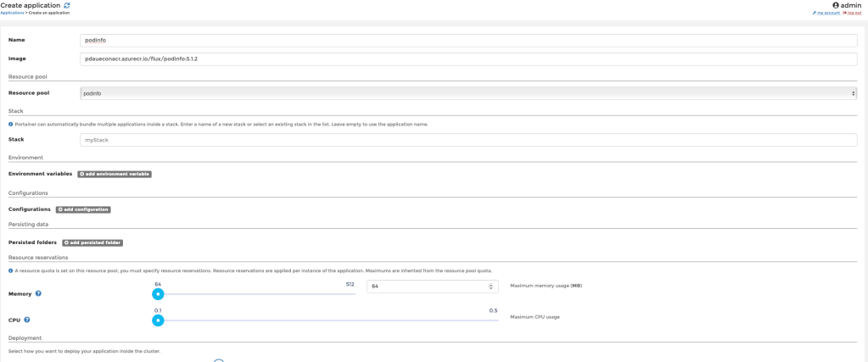The height and width of the screenshot is (362, 868).
Task: Open the Resource pool dropdown
Action: point(468,93)
